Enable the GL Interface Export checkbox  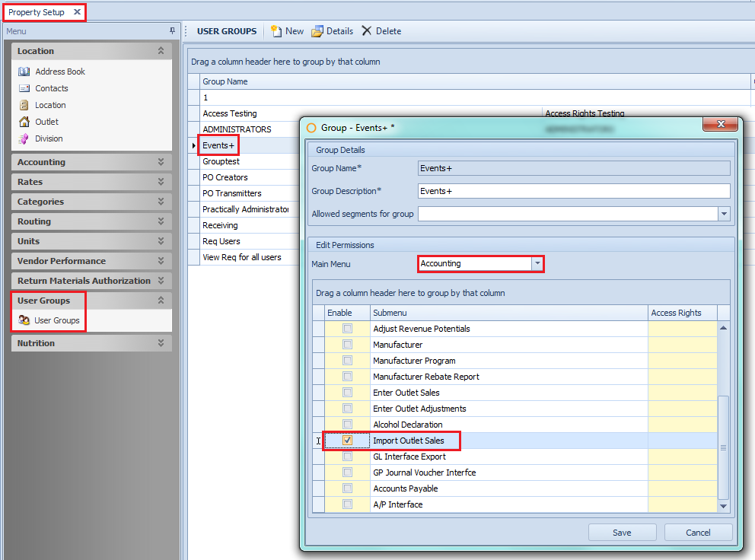click(347, 457)
